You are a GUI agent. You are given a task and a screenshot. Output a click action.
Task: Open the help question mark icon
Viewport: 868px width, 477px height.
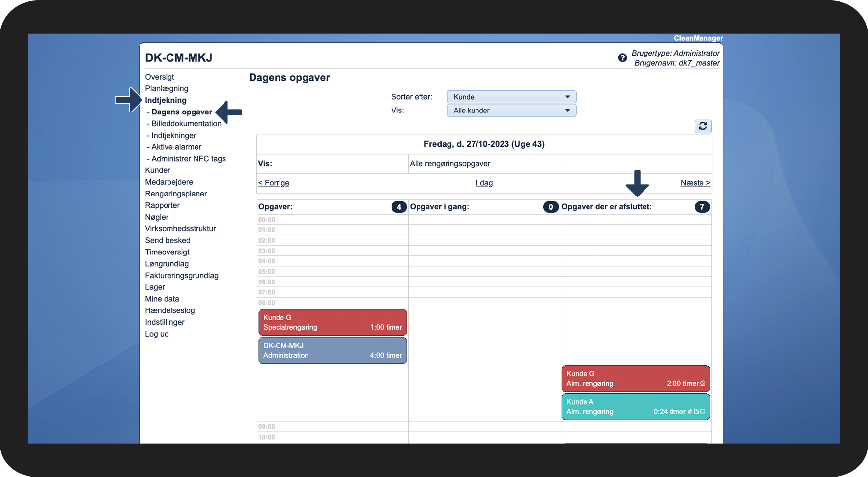pos(622,57)
